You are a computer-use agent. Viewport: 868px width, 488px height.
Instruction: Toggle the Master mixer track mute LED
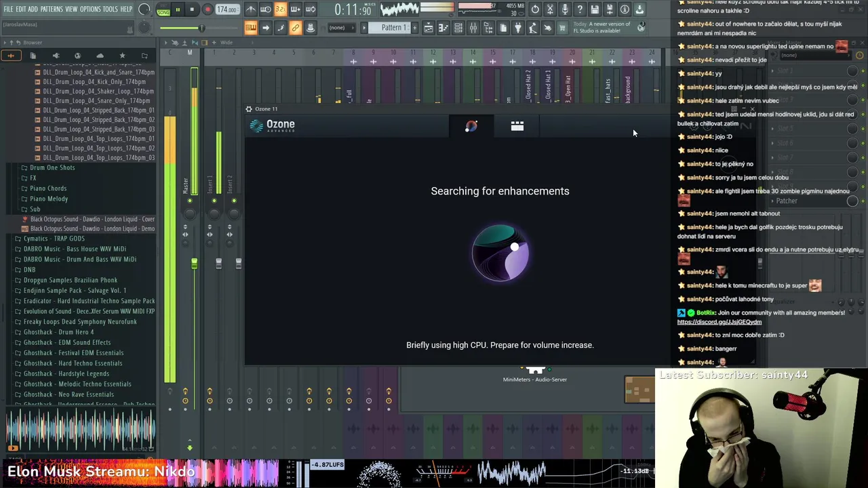(190, 201)
